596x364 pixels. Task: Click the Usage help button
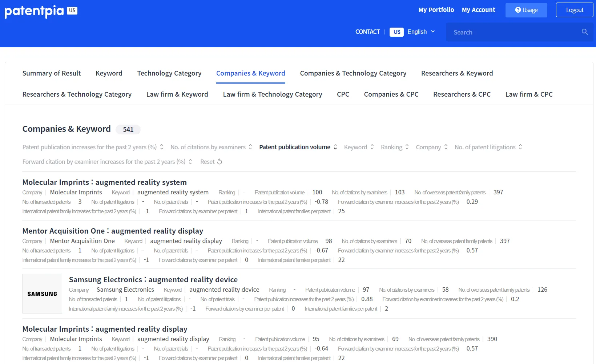coord(526,10)
